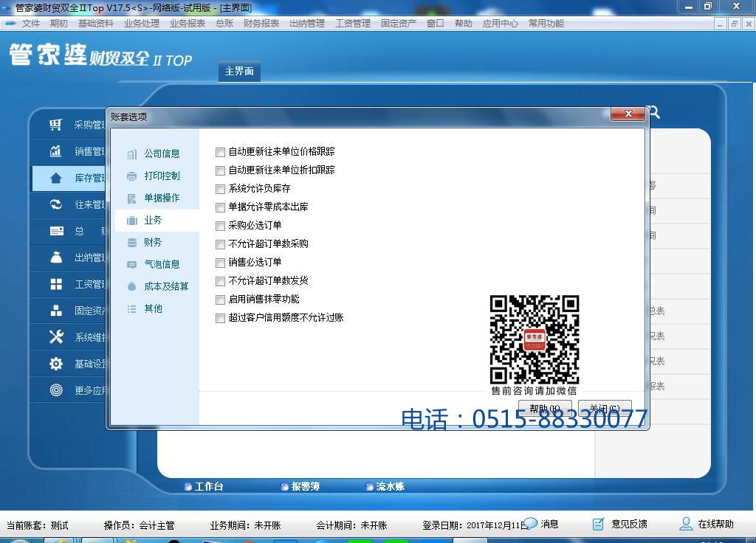
Task: Open 意见反馈 in the status bar
Action: [x=620, y=525]
